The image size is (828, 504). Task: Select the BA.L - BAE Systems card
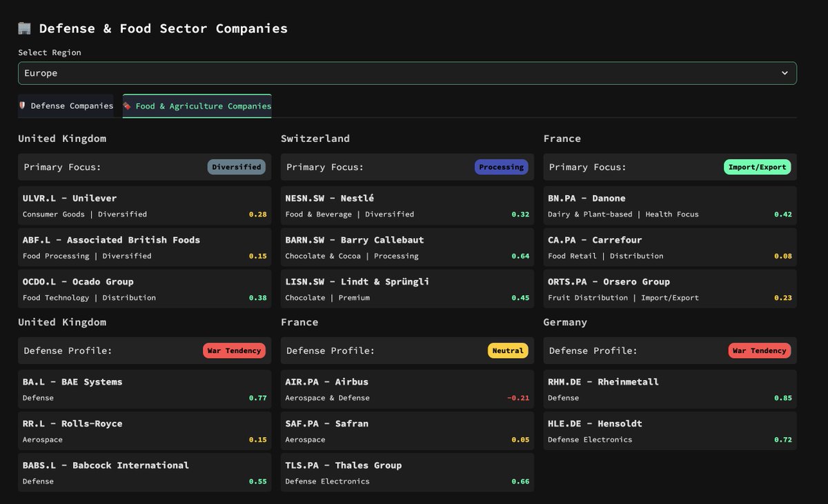pyautogui.click(x=145, y=389)
